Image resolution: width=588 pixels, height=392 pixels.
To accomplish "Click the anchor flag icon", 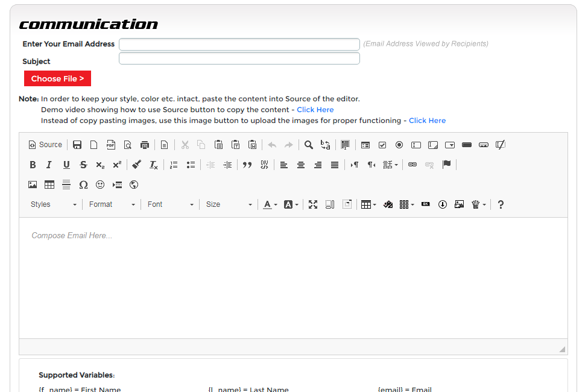I will click(x=446, y=165).
